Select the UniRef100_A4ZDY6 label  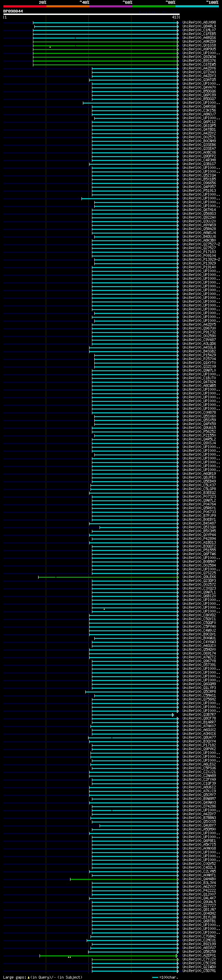point(199,68)
